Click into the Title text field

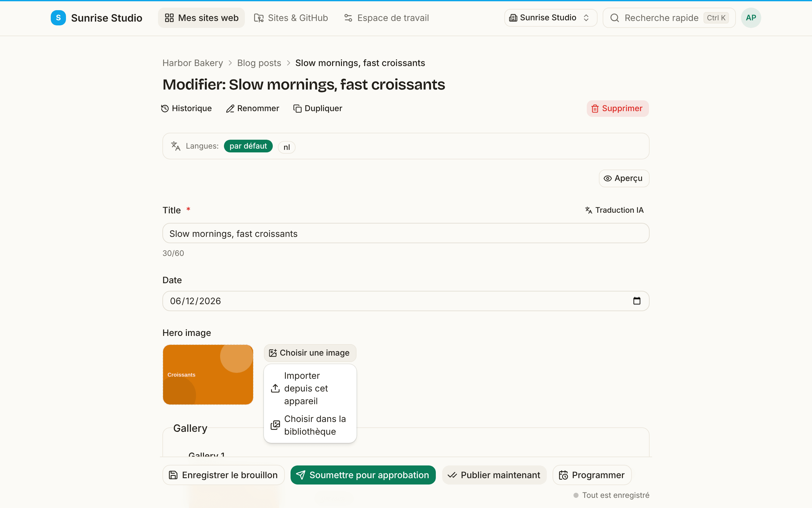click(x=406, y=233)
